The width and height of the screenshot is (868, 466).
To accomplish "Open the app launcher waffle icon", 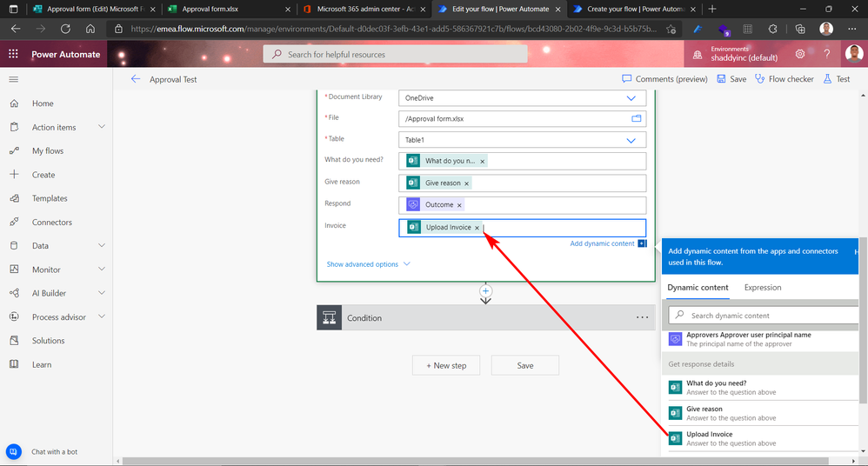I will (x=13, y=54).
